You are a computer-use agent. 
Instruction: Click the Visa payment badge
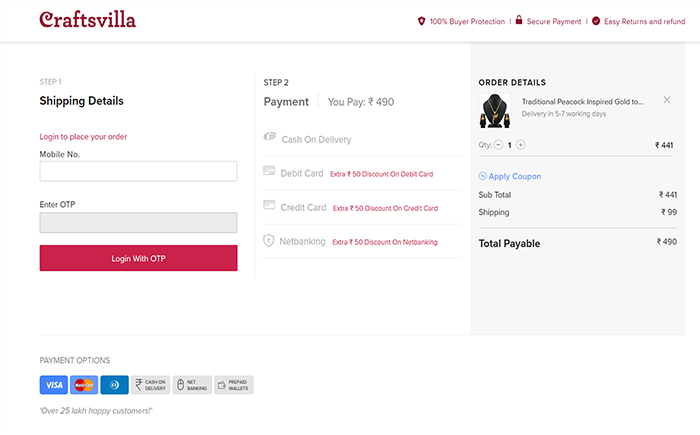(54, 385)
